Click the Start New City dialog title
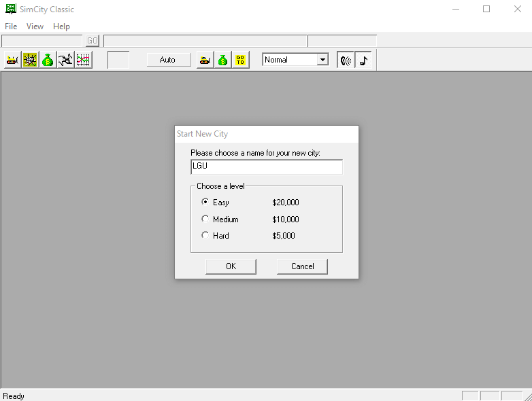 coord(202,134)
